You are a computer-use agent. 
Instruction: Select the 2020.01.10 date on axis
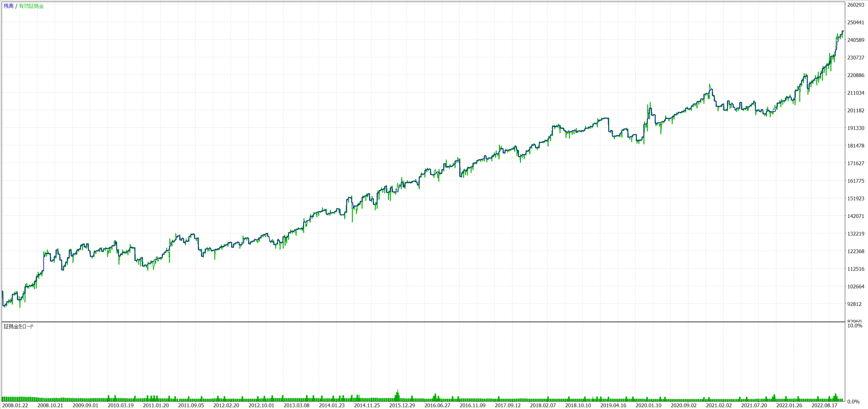[x=648, y=405]
